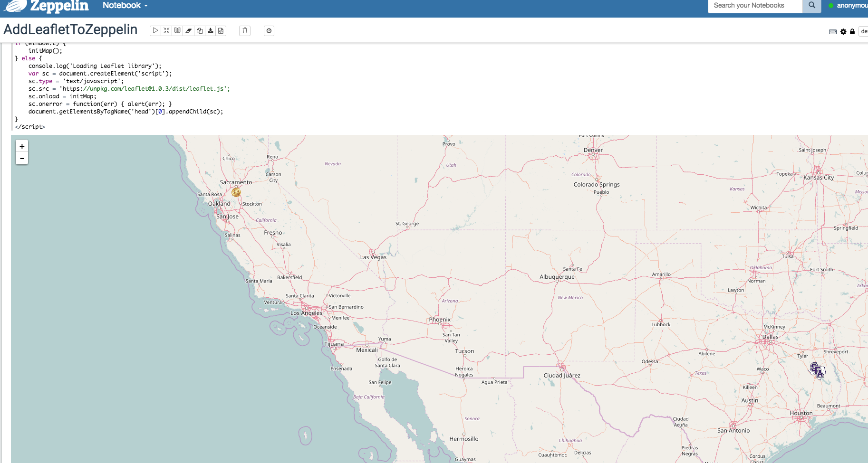Delete the notebook with the trash icon
The image size is (868, 463).
[245, 30]
